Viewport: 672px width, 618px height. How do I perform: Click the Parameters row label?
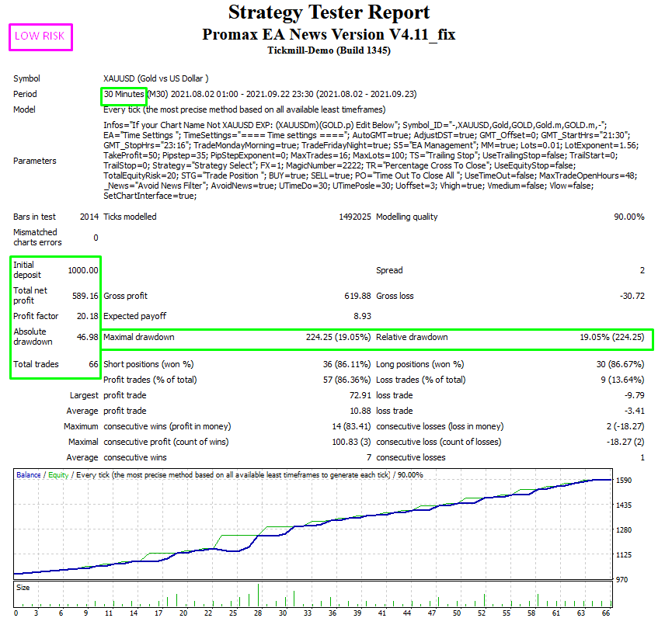point(35,161)
